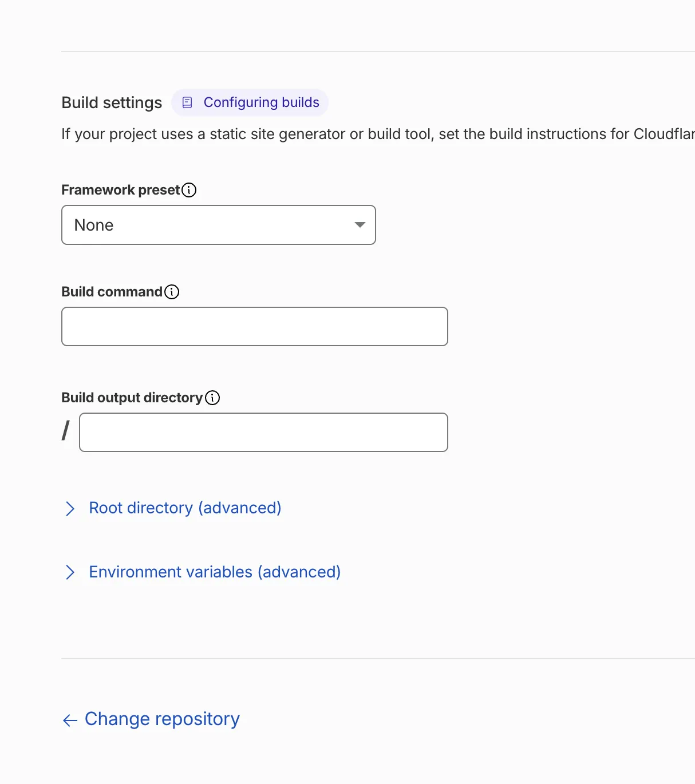Click the Framework preset info icon

pos(189,190)
